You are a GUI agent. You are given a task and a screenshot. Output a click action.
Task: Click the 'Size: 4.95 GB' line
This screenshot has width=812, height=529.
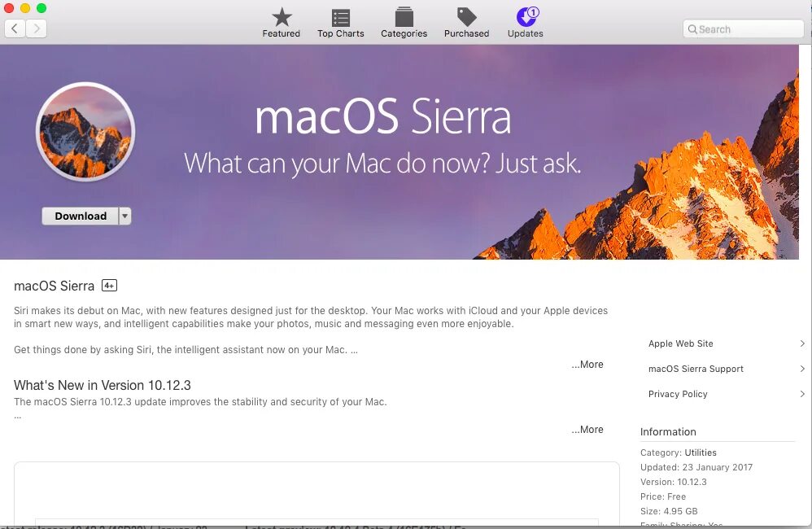coord(669,511)
